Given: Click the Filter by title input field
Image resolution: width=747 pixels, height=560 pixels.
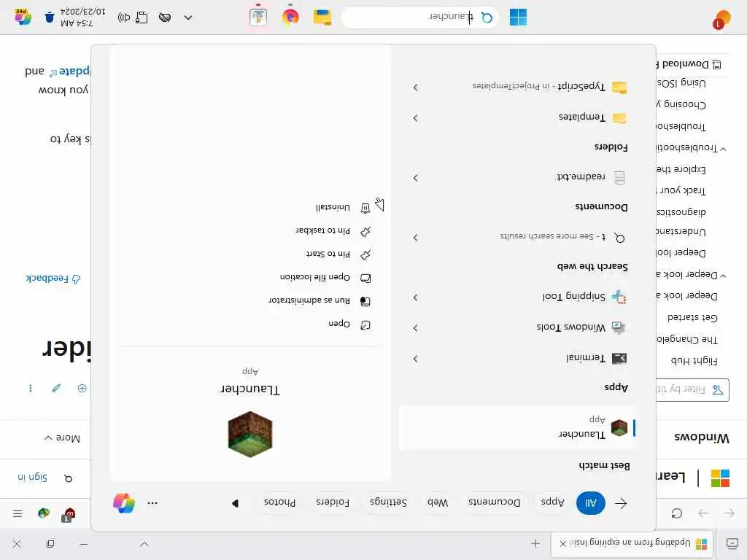Looking at the screenshot, I should point(692,390).
